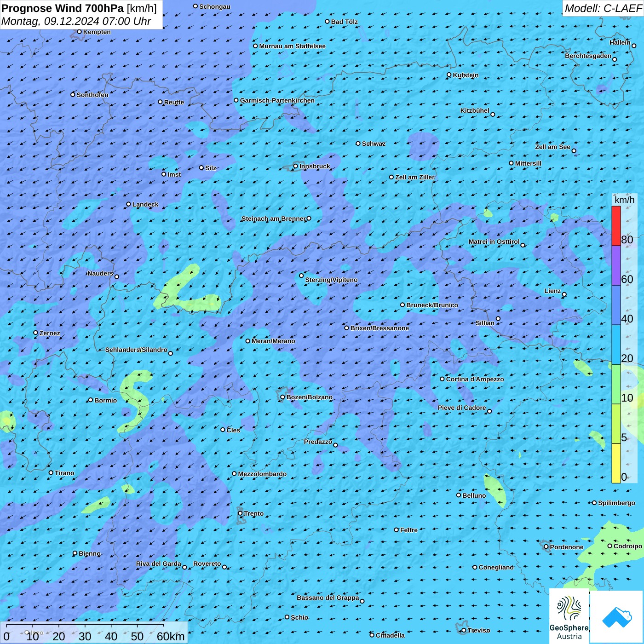Click the Feltre location marker
Screen dimensions: 644x644
[397, 529]
